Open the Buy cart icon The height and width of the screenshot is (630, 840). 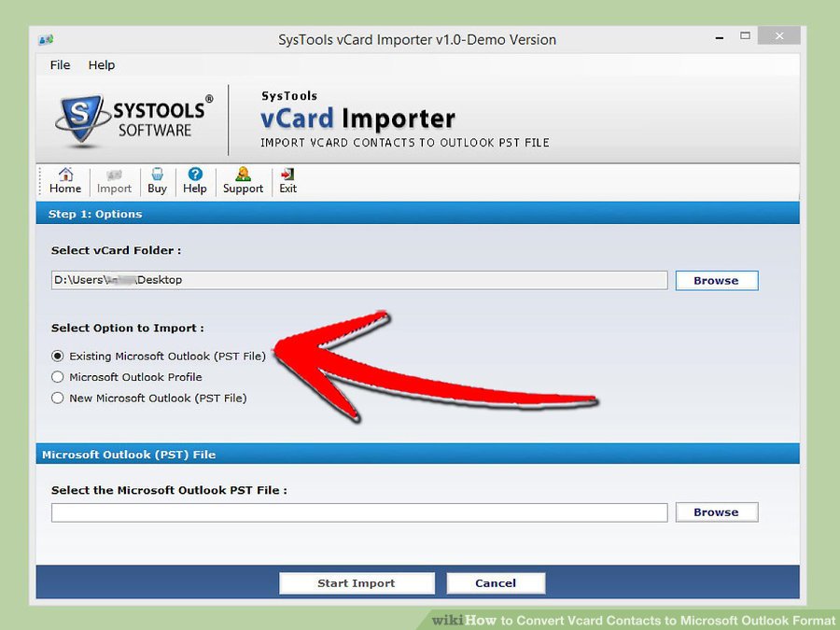click(157, 175)
